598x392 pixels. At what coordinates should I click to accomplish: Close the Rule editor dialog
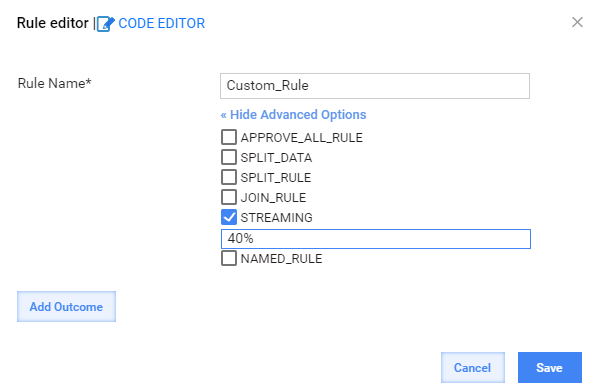[577, 22]
